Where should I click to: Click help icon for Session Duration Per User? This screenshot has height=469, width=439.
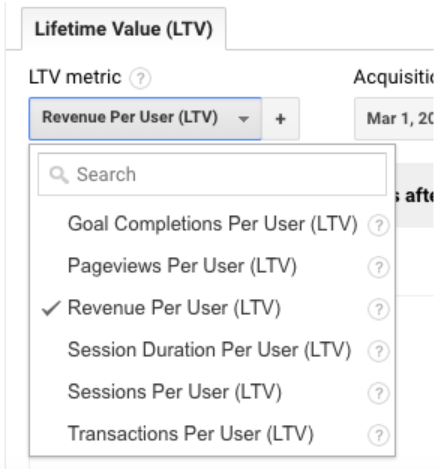(x=378, y=351)
